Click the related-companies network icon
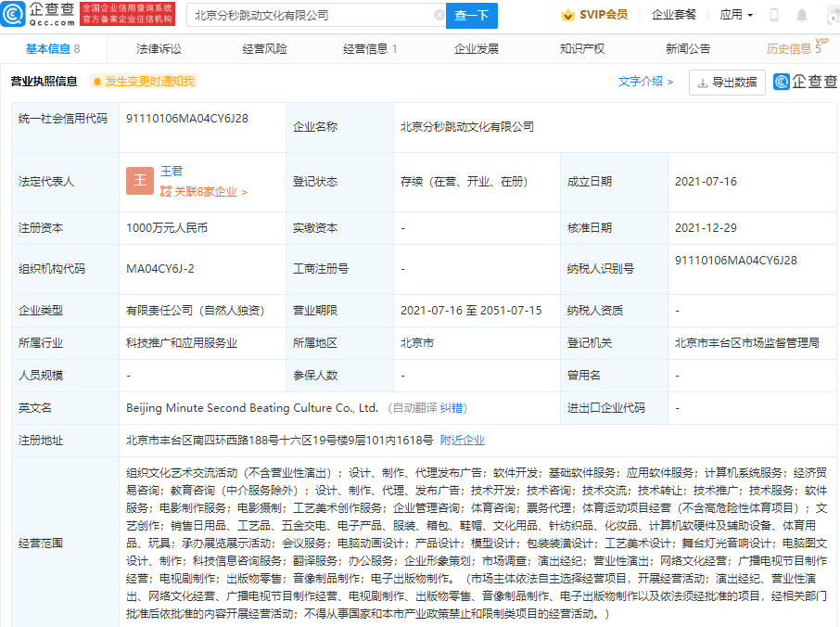Screen dimensions: 840x627 click(166, 191)
